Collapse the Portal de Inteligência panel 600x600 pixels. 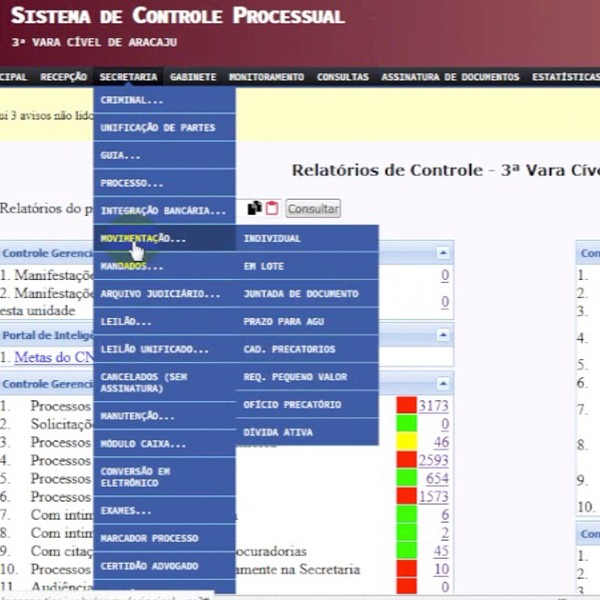point(443,336)
